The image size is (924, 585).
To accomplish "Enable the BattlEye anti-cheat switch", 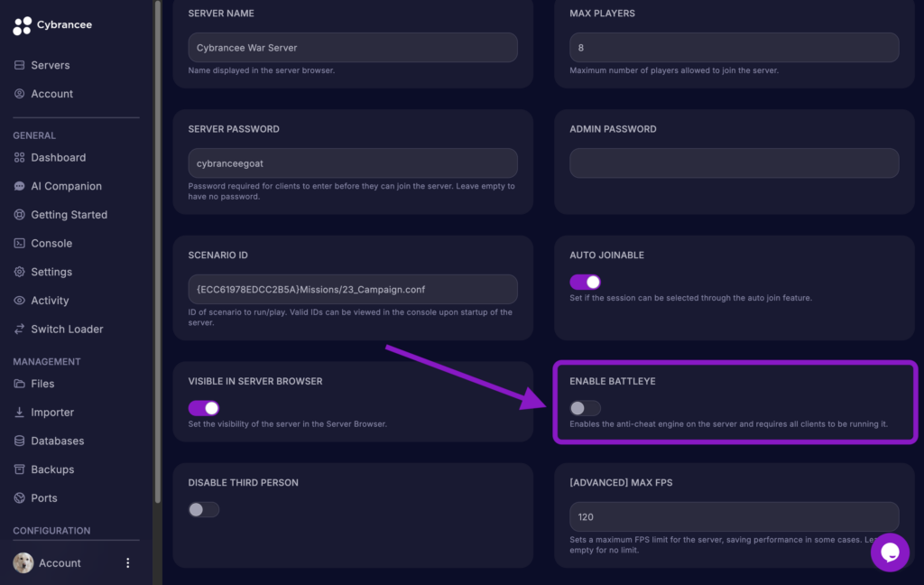I will [x=585, y=408].
